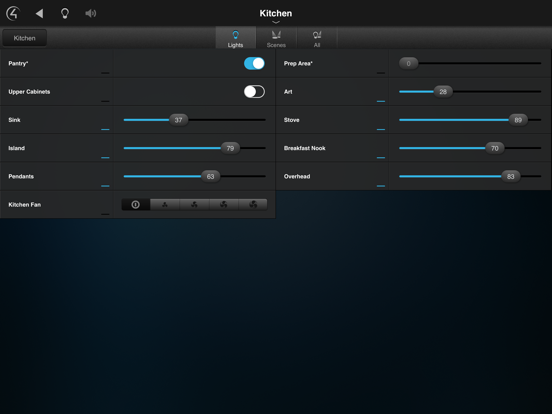Click the Prep Area label

tap(298, 64)
